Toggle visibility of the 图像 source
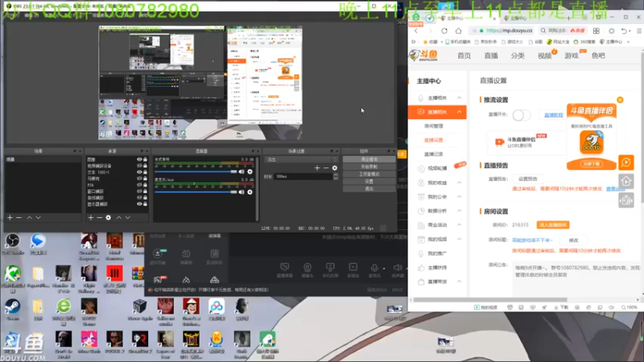 [139, 159]
